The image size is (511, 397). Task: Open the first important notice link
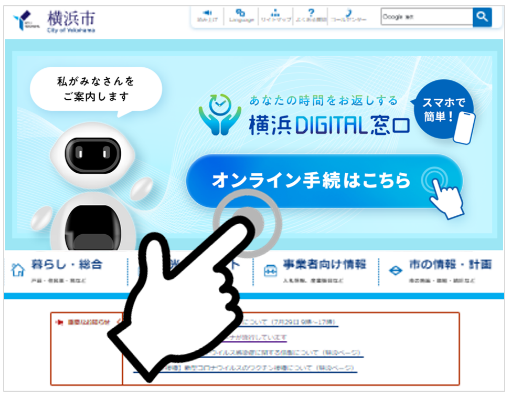click(x=287, y=322)
